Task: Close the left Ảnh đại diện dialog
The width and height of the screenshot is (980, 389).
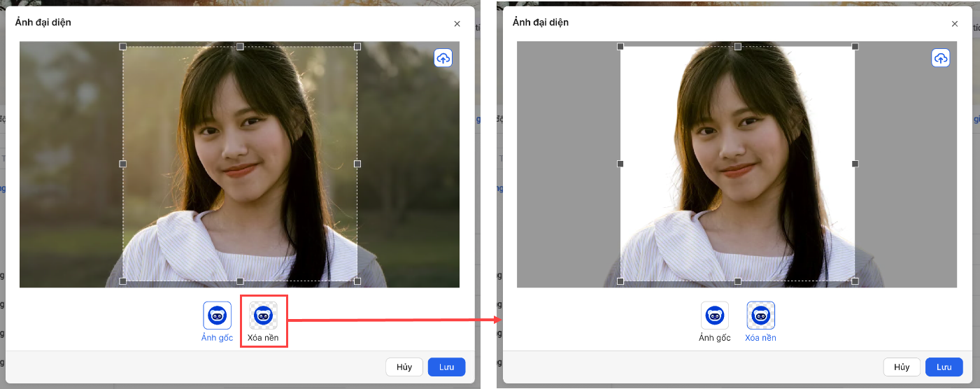Action: coord(457,24)
